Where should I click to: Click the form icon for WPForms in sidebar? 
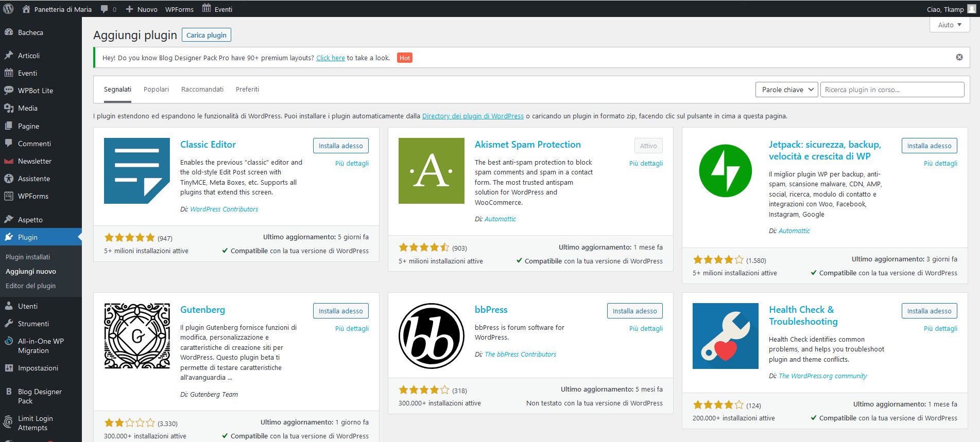coord(9,196)
